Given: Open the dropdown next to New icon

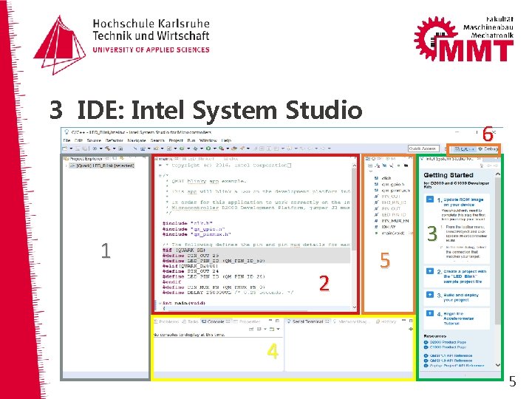Looking at the screenshot, I should coord(71,149).
